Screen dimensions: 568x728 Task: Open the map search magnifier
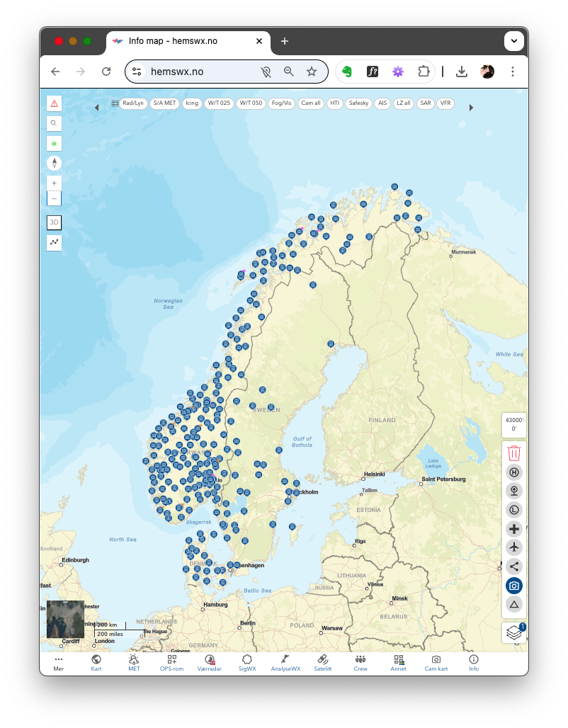(x=54, y=123)
